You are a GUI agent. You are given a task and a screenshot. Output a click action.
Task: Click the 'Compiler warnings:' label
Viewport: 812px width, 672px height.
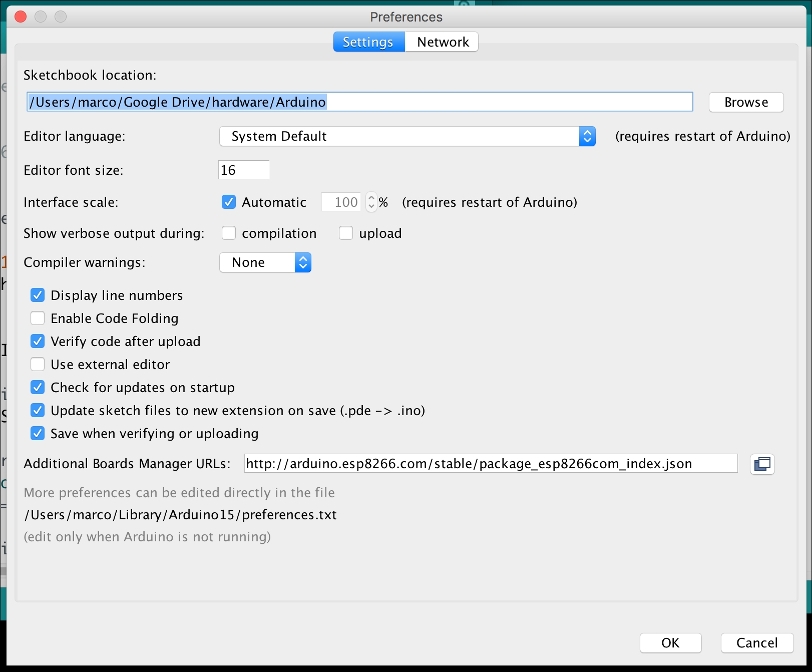point(85,262)
